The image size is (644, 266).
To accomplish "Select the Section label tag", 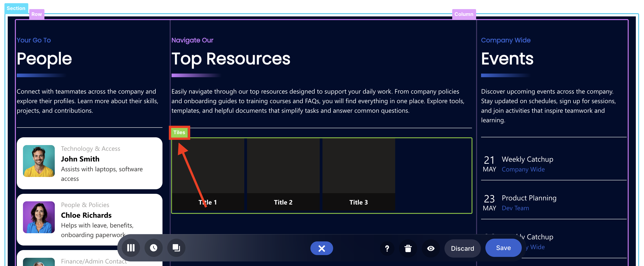I will click(x=16, y=8).
